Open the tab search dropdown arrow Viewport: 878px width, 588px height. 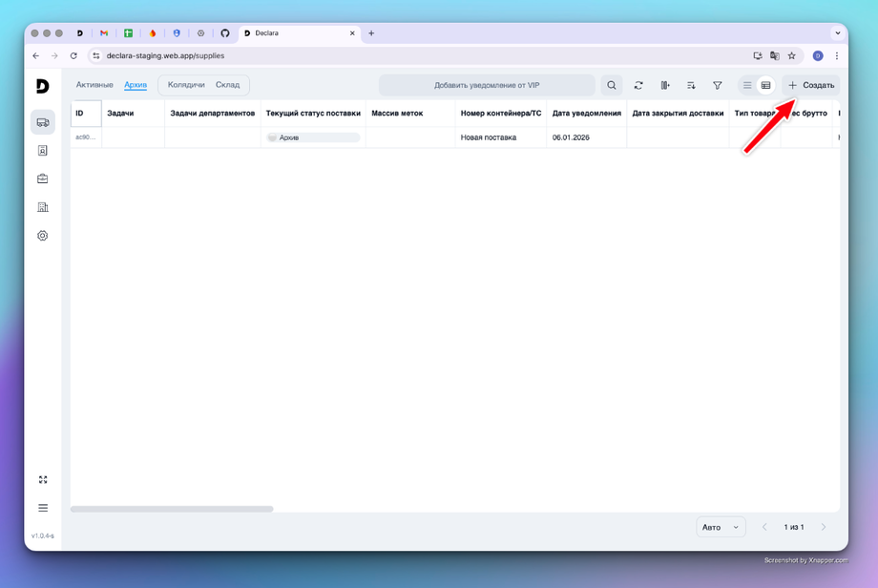tap(838, 33)
